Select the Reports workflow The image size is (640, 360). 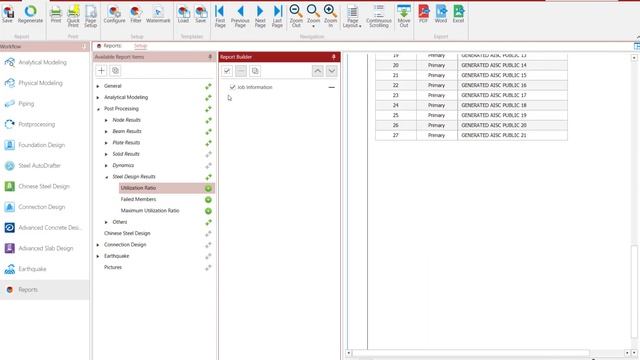click(44, 290)
